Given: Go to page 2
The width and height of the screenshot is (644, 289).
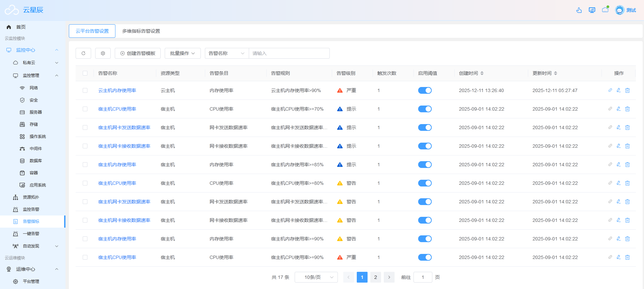Looking at the screenshot, I should point(376,277).
